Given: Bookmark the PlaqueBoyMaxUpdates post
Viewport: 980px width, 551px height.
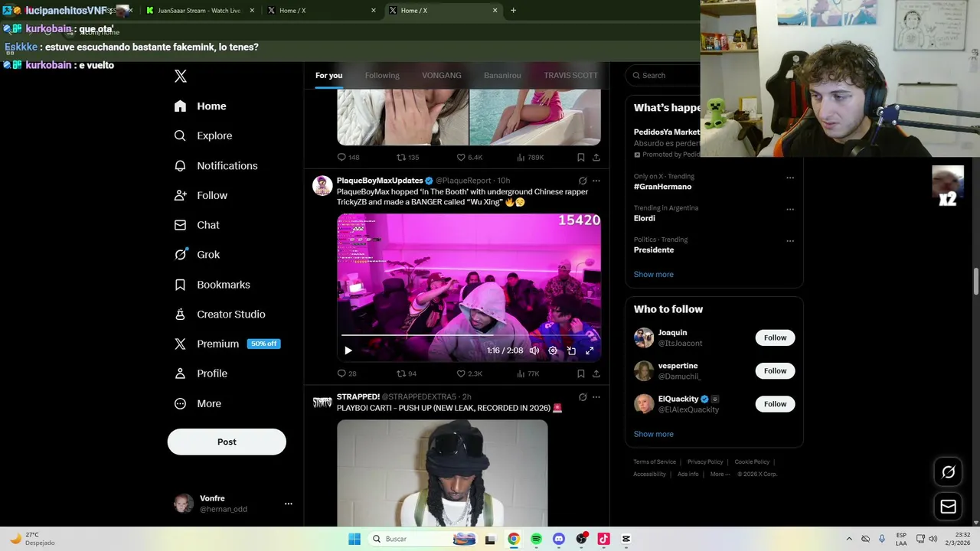Looking at the screenshot, I should pos(581,373).
